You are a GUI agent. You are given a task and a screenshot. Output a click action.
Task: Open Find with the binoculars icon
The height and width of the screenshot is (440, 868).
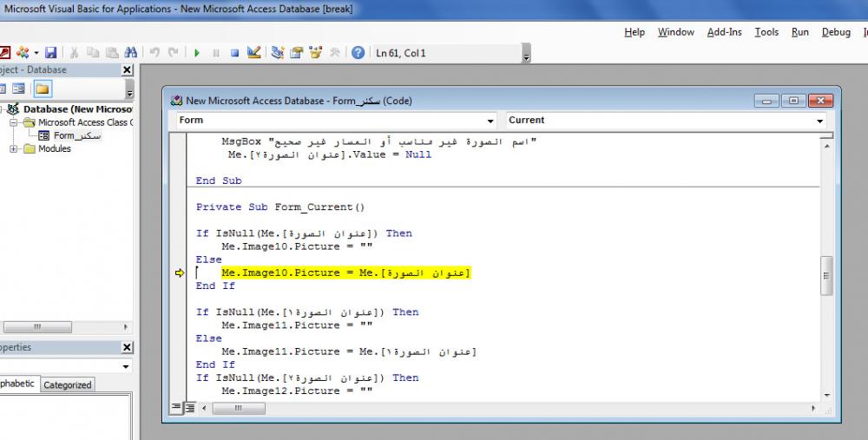click(x=131, y=53)
